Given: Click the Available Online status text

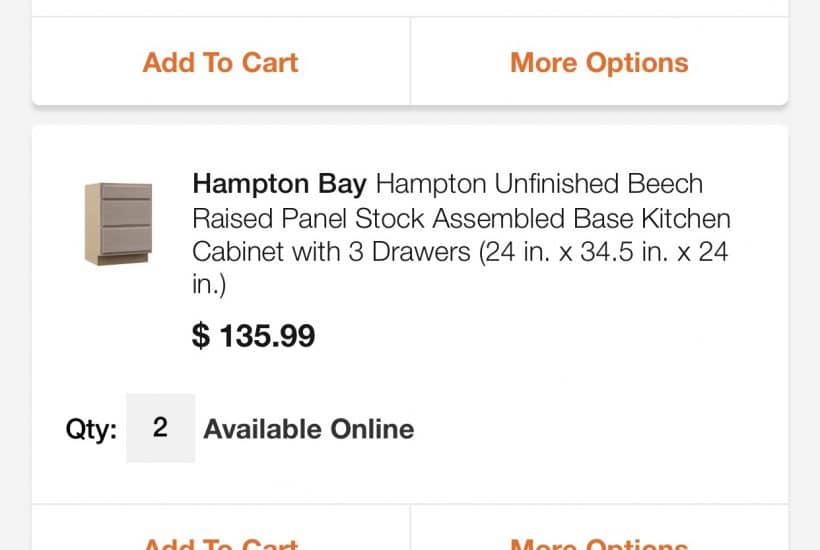Looking at the screenshot, I should [x=308, y=429].
